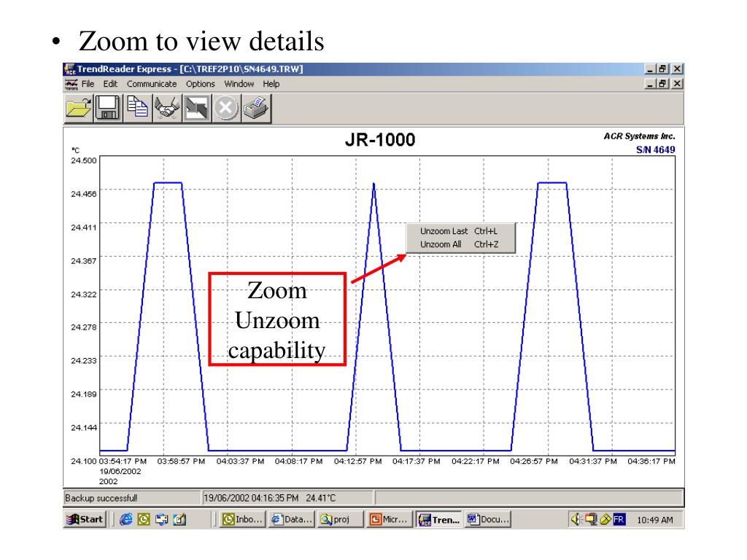Choose Unzoom All from context menu
Image resolution: width=747 pixels, height=560 pixels.
[460, 244]
